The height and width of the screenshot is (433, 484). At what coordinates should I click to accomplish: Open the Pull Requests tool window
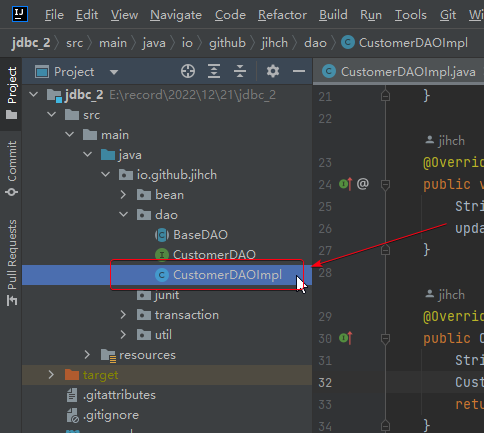coord(12,262)
